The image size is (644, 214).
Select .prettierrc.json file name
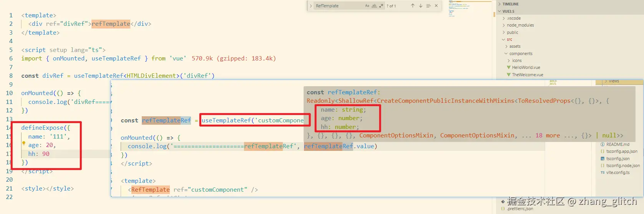[520, 209]
